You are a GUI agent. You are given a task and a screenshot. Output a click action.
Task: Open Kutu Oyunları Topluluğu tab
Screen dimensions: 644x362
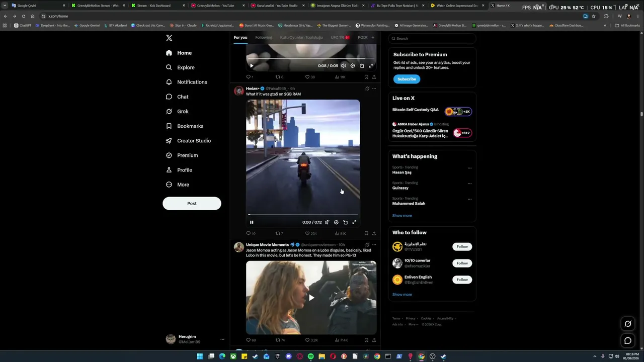tap(301, 37)
